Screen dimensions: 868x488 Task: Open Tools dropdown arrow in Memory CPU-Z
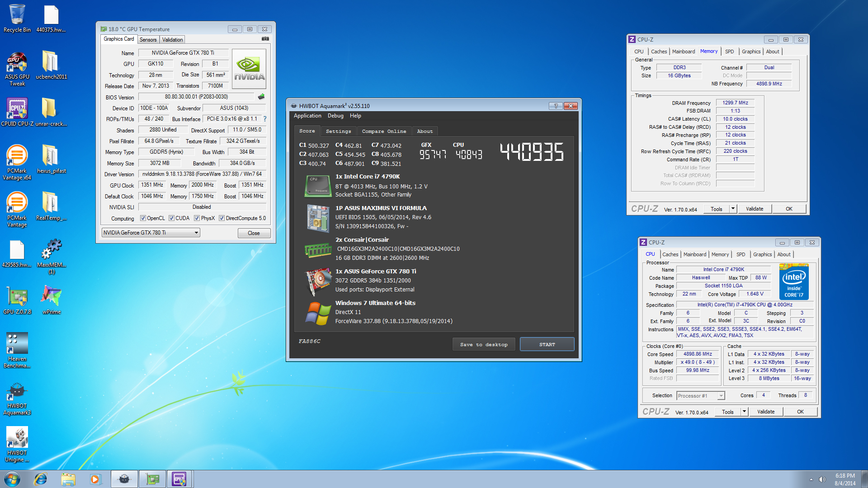click(x=733, y=209)
